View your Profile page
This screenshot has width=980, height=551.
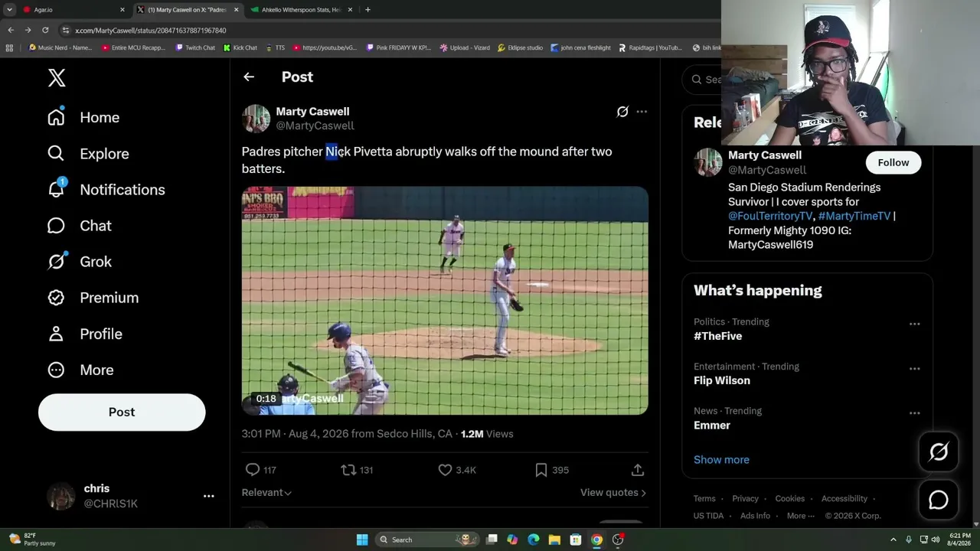pos(84,334)
